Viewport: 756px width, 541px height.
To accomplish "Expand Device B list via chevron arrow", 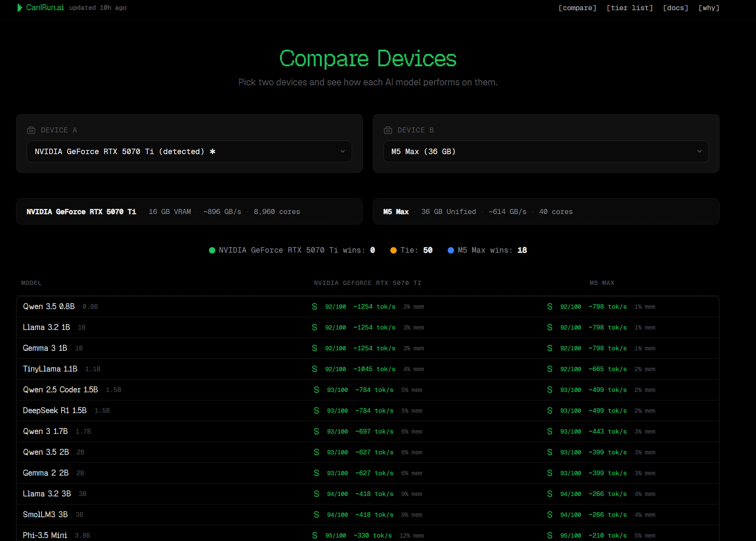I will click(x=699, y=152).
